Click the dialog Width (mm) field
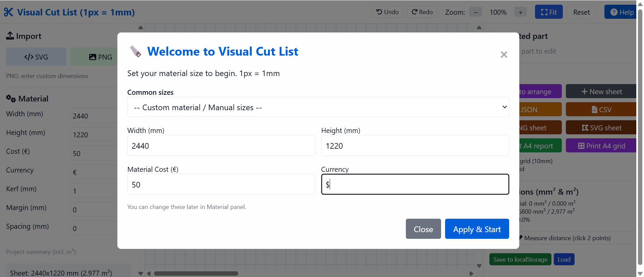The width and height of the screenshot is (644, 277). pos(221,146)
